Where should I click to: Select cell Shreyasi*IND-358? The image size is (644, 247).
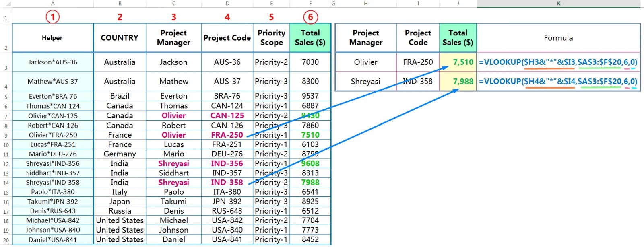[x=53, y=182]
